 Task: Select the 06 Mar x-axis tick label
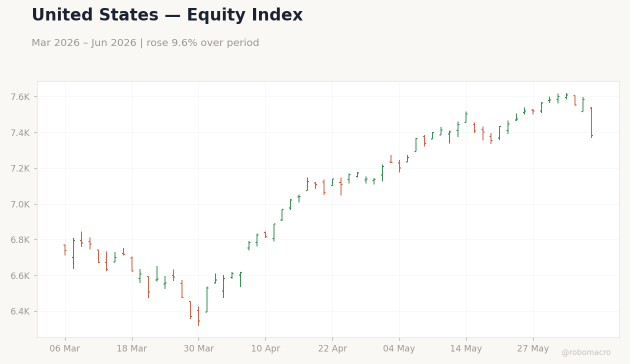tap(64, 349)
